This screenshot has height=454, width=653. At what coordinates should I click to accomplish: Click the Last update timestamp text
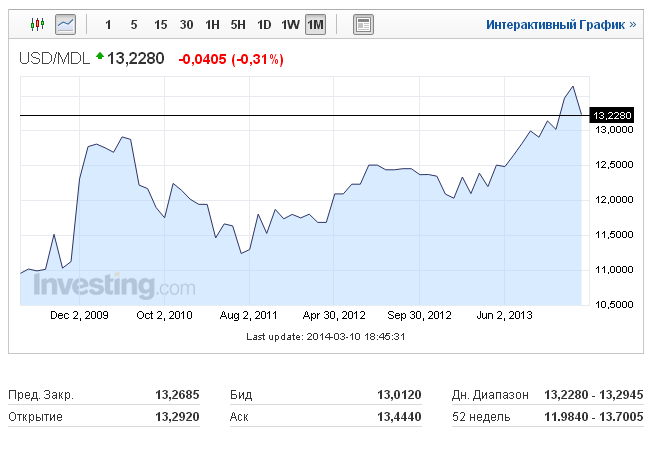pyautogui.click(x=326, y=337)
